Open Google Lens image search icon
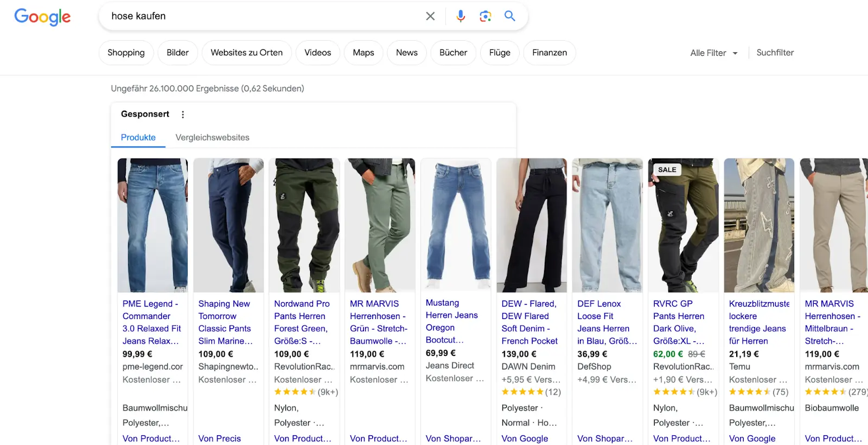The image size is (868, 445). [x=486, y=16]
